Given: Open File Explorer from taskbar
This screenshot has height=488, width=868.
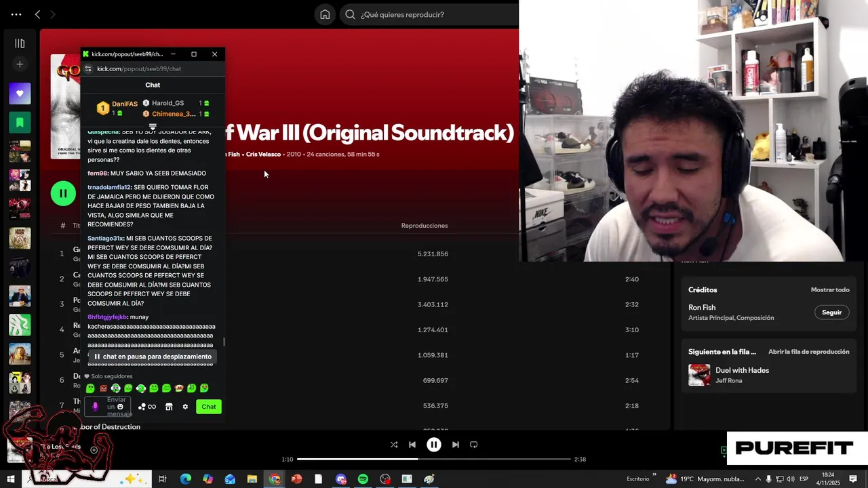Looking at the screenshot, I should click(252, 479).
